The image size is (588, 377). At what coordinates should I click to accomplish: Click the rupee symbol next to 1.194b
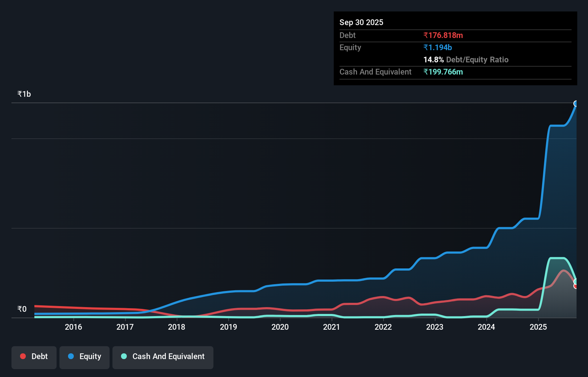coord(426,47)
